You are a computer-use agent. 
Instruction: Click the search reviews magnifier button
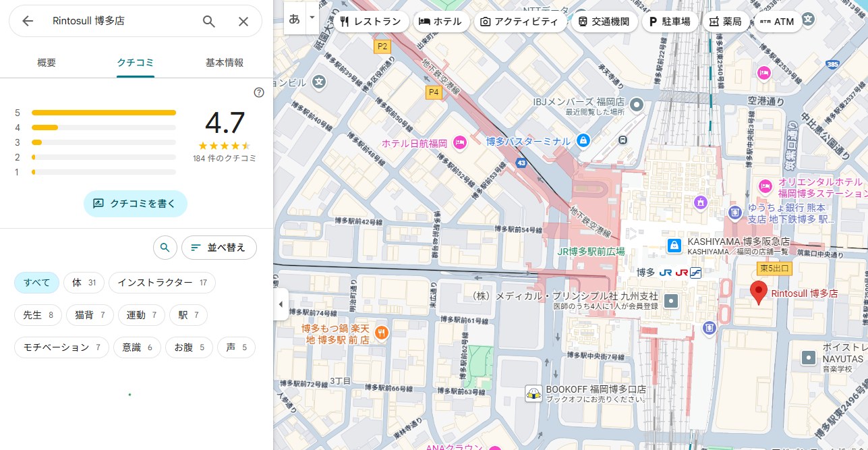pos(165,248)
